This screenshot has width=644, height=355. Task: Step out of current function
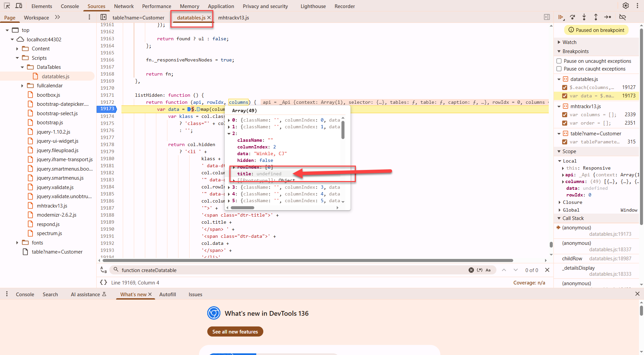click(596, 17)
